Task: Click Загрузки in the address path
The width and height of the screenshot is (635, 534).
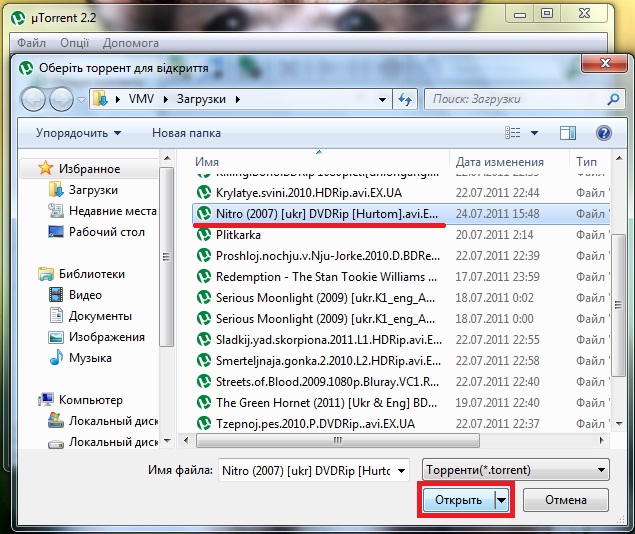Action: (x=201, y=99)
